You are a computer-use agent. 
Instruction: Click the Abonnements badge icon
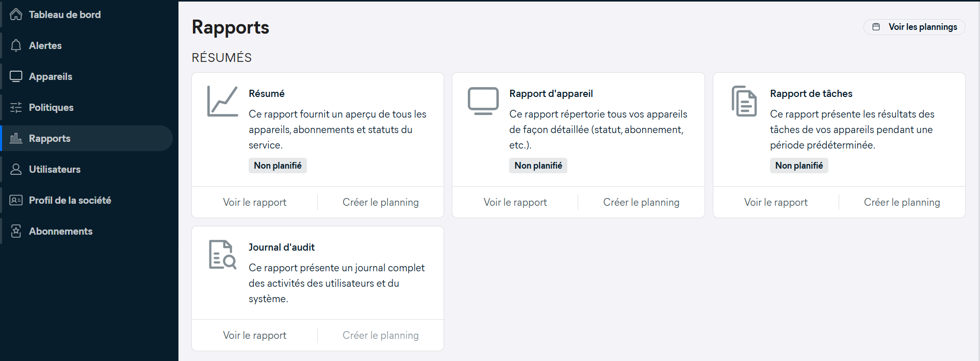coord(16,231)
